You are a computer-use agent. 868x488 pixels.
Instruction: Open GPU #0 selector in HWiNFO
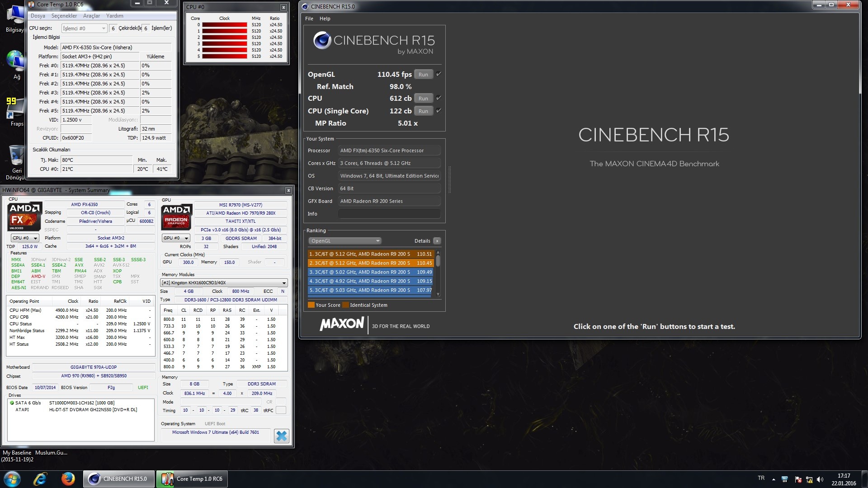(x=175, y=238)
